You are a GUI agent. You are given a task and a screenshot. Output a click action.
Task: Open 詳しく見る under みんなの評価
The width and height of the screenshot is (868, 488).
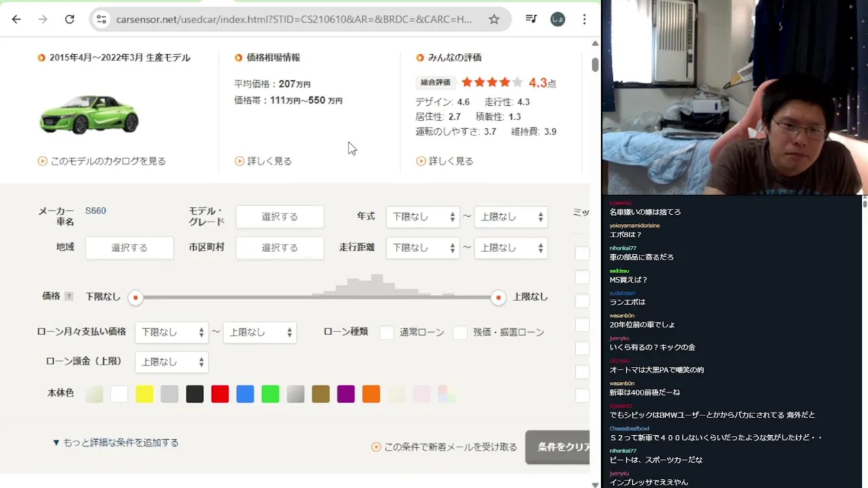click(445, 161)
